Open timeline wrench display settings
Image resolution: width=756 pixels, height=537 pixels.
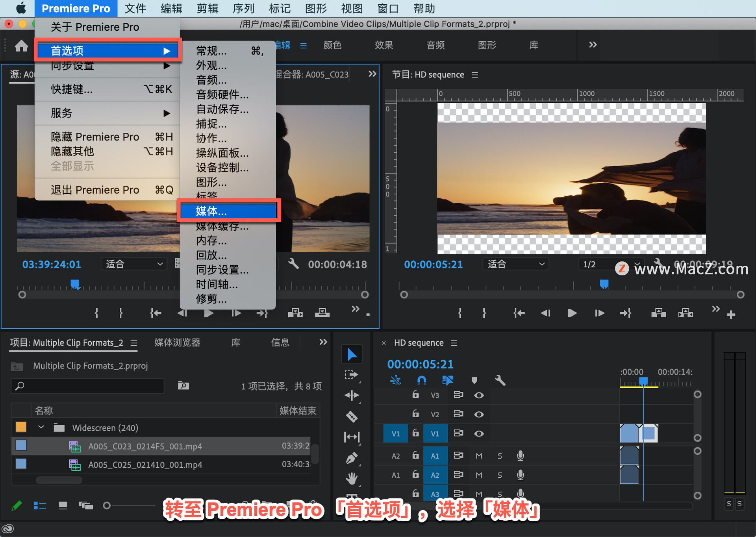[500, 380]
